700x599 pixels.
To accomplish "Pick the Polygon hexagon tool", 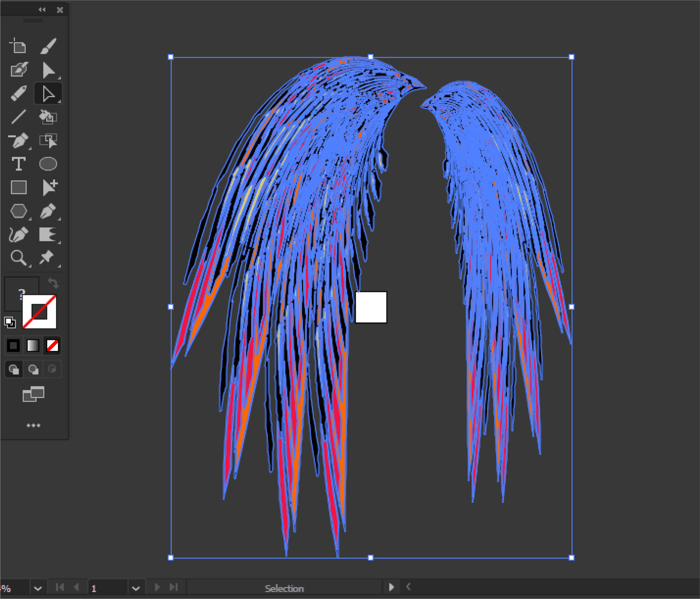I will click(19, 211).
